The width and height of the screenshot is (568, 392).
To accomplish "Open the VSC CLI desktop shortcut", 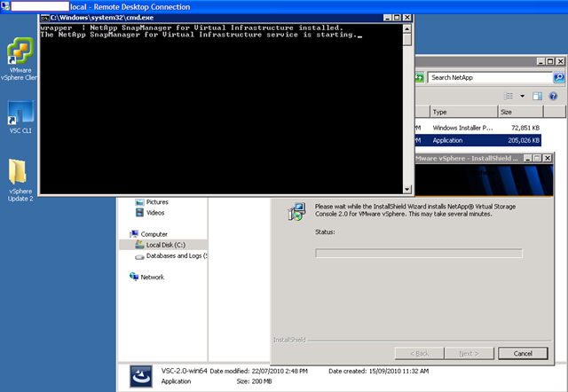I will 20,116.
